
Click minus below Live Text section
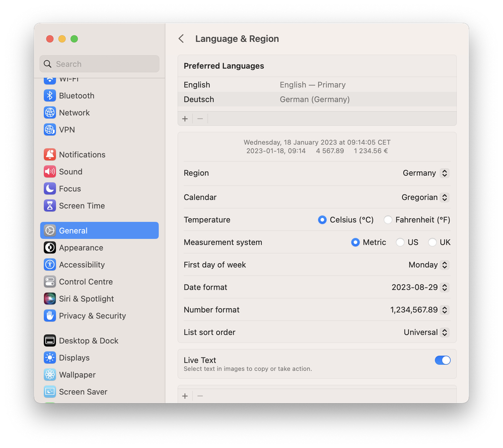(x=200, y=396)
